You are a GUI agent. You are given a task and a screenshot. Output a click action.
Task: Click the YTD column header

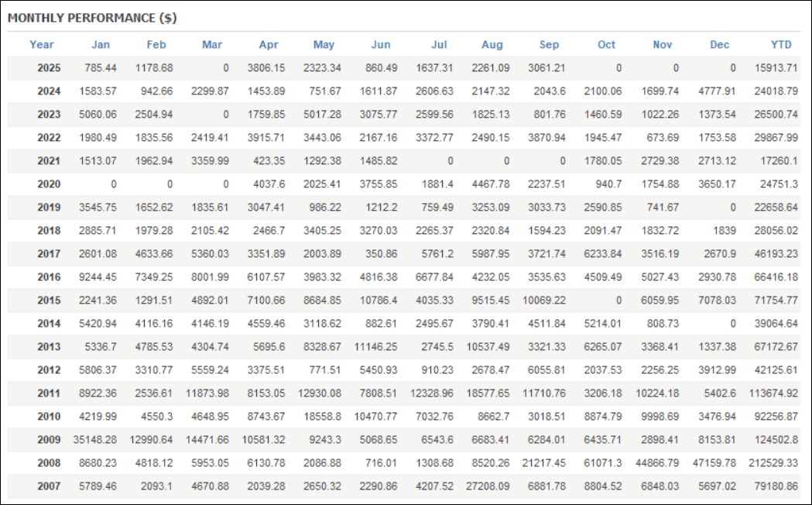[x=781, y=44]
